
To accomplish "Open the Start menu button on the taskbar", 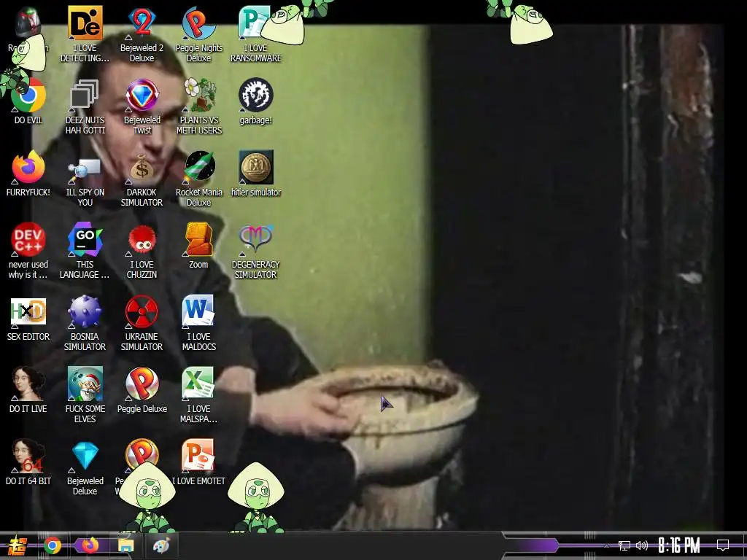I will [x=16, y=545].
